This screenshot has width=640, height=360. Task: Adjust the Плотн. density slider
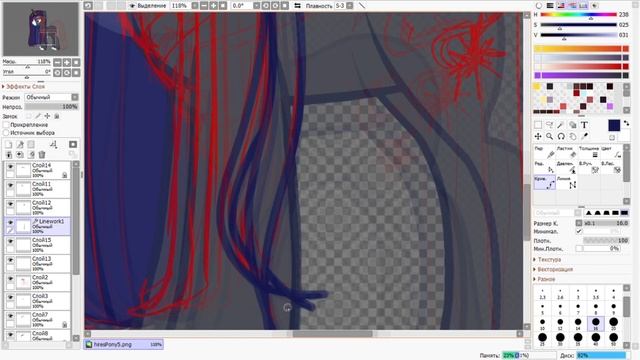606,240
